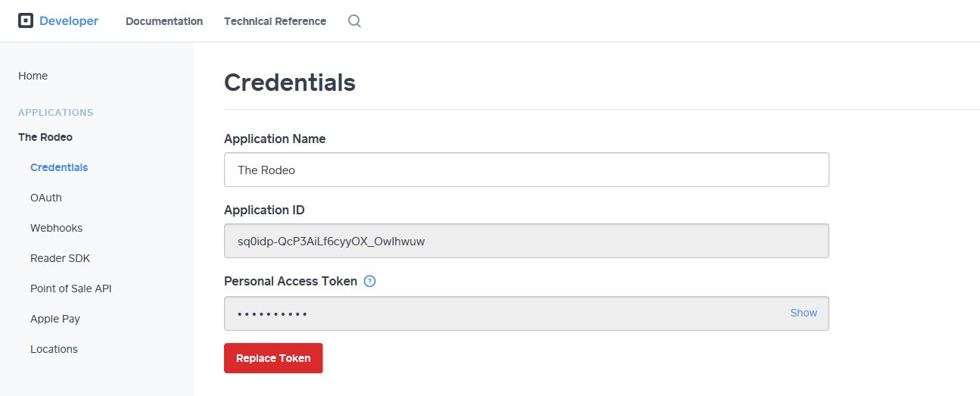Viewport: 980px width, 396px height.
Task: Click the Square logo icon
Action: pos(26,20)
